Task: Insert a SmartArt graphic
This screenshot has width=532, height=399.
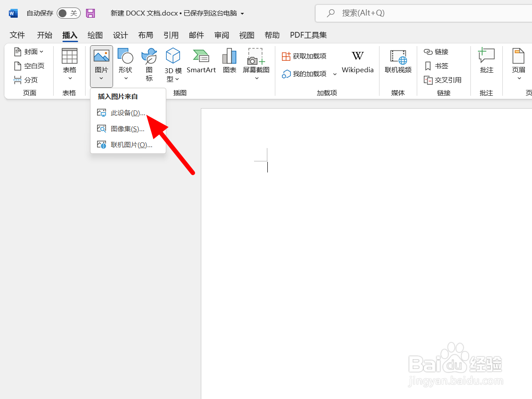Action: 201,62
